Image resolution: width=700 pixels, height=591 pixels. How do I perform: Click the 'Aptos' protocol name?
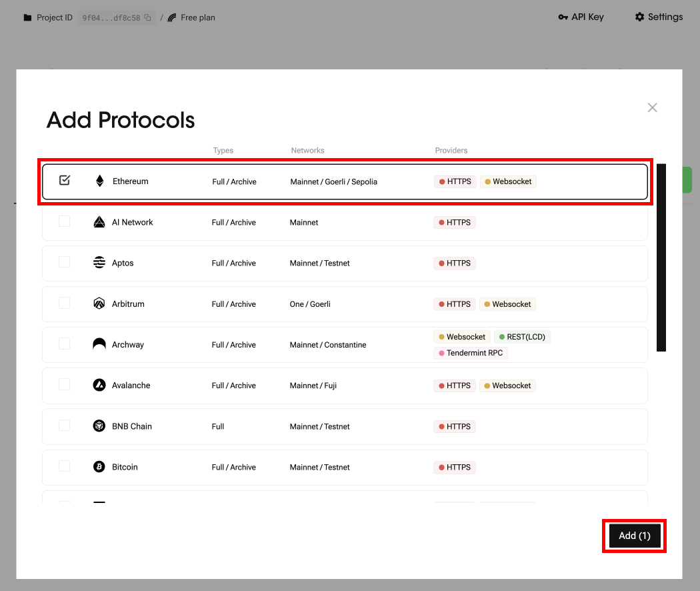point(123,263)
